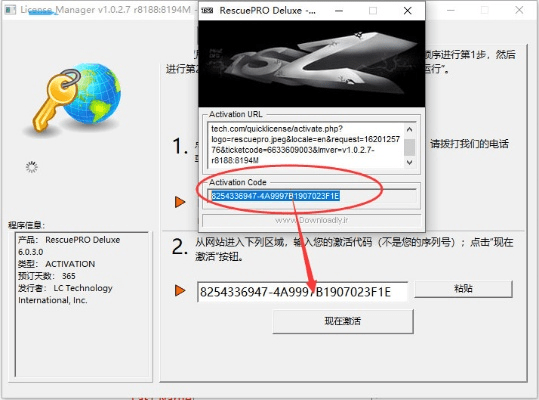Click the activation code input field in step 2
The image size is (539, 400).
[302, 292]
